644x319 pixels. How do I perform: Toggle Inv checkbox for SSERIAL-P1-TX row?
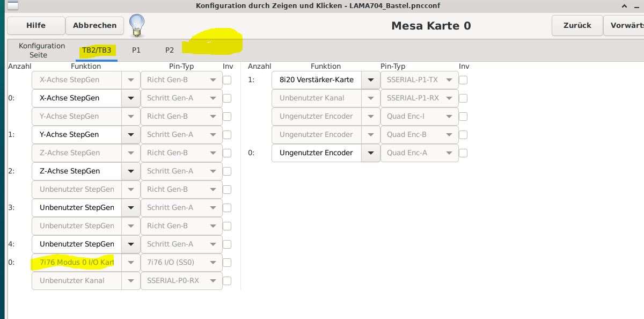(x=463, y=80)
